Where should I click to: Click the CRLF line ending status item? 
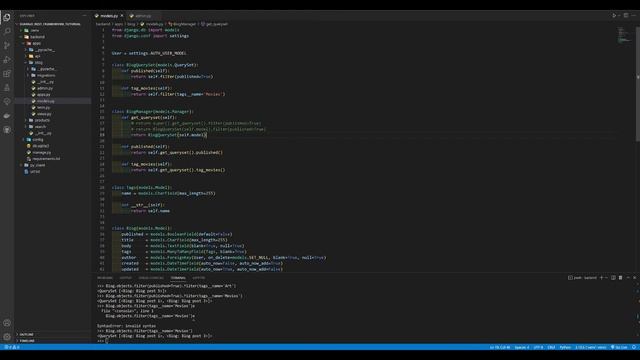pyautogui.click(x=551, y=347)
